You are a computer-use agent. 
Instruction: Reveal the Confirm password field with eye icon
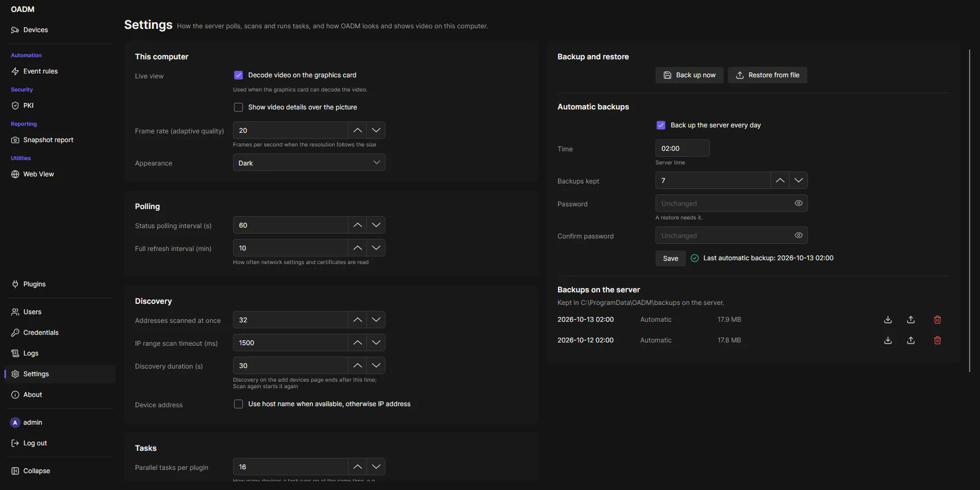tap(799, 235)
